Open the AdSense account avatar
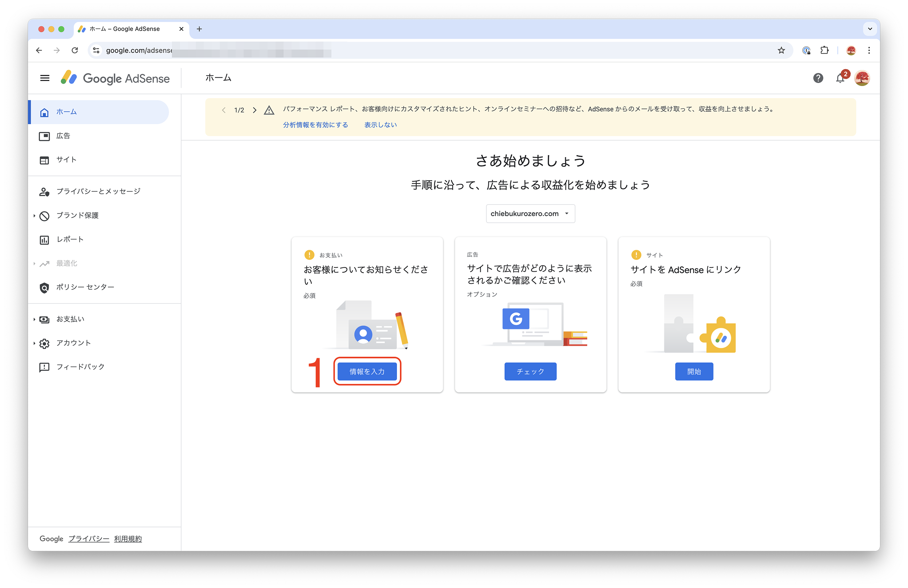Image resolution: width=908 pixels, height=588 pixels. tap(862, 78)
